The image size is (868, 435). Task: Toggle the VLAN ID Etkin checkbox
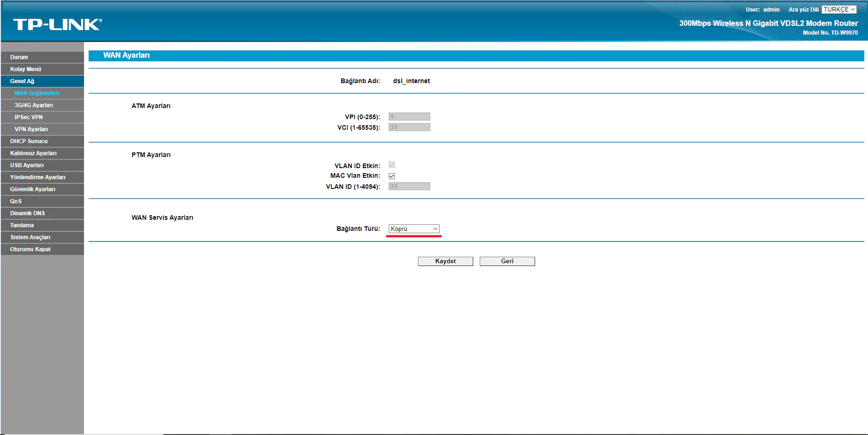pyautogui.click(x=392, y=164)
